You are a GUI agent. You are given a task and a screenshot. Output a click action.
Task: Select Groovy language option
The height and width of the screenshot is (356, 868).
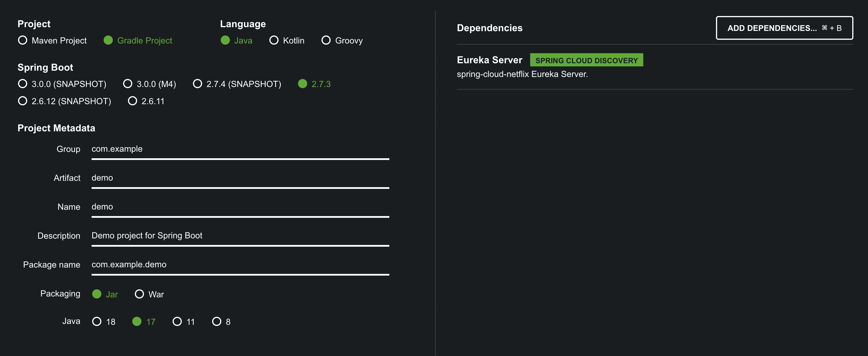pyautogui.click(x=326, y=40)
